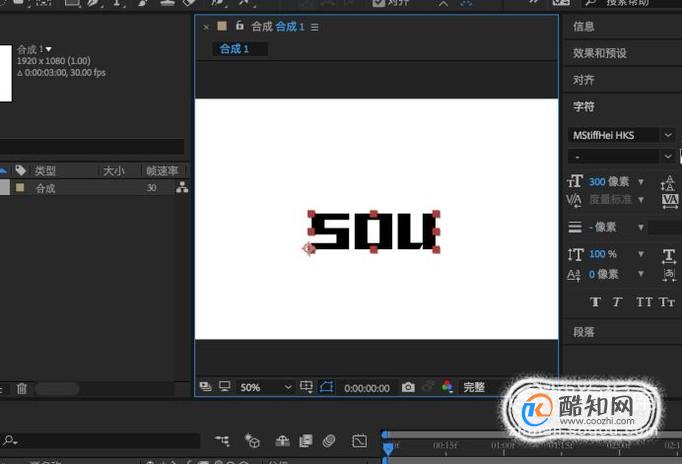Click the label tag column icon
The height and width of the screenshot is (464, 682).
click(x=20, y=170)
